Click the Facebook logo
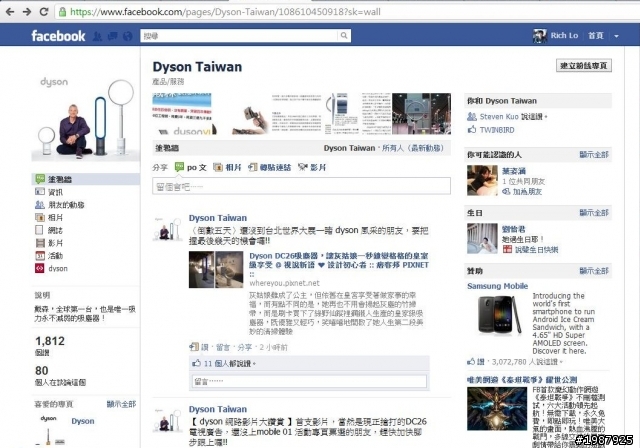This screenshot has width=640, height=448. (x=58, y=36)
